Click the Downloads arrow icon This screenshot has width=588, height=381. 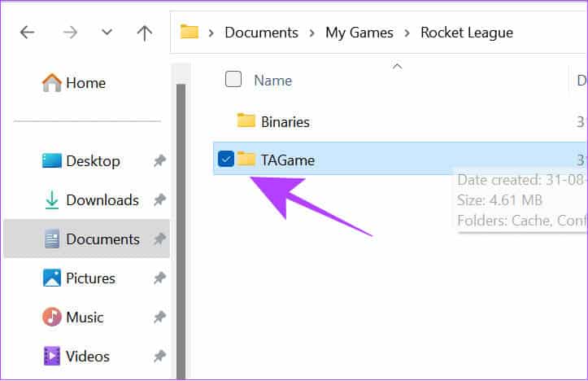coord(52,200)
